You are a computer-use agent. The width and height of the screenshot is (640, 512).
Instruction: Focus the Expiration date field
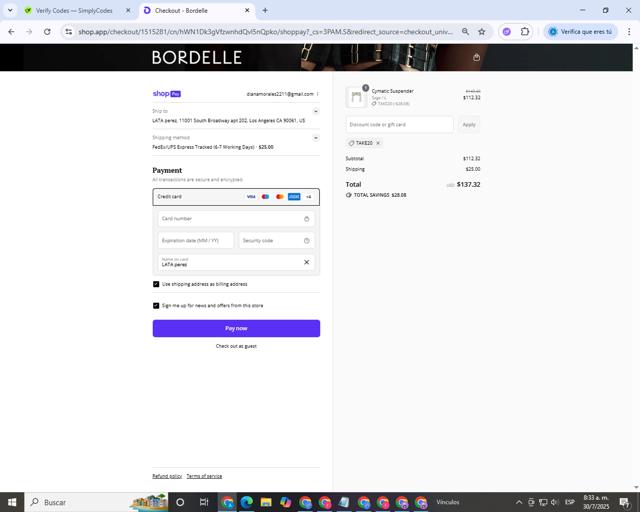click(x=196, y=240)
